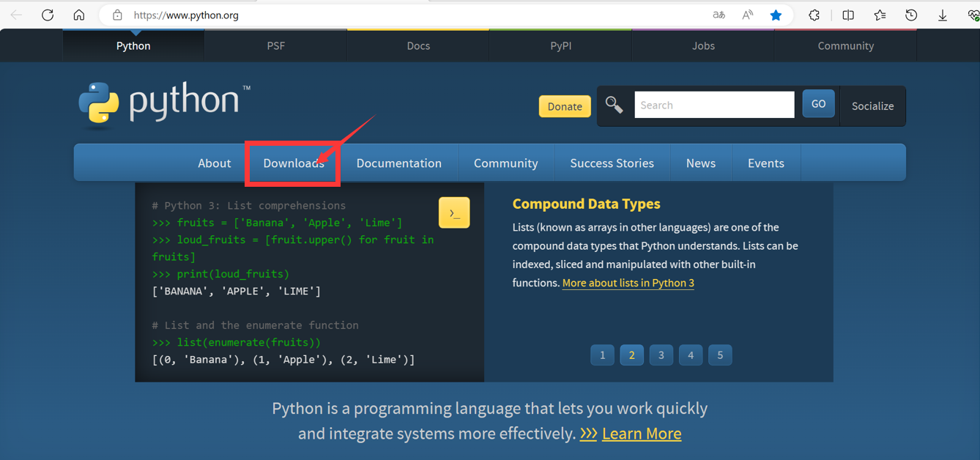The image size is (980, 460).
Task: Click inside the Search text field
Action: point(713,105)
